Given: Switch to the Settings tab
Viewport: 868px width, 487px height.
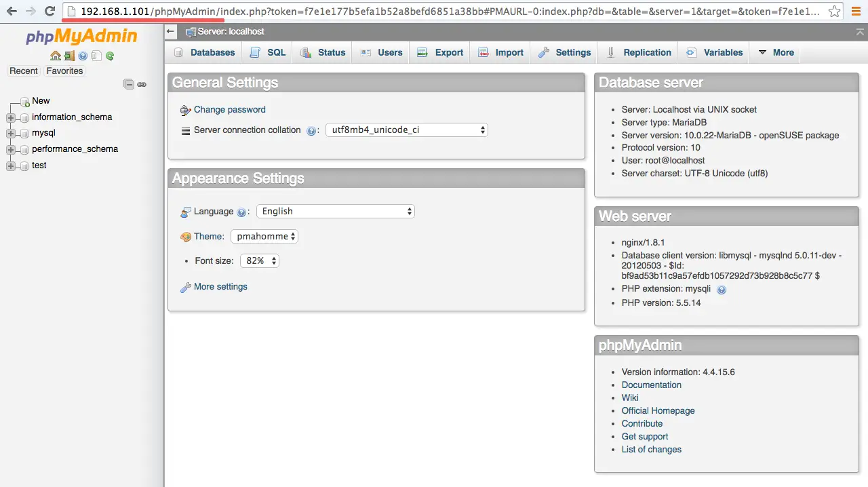Looking at the screenshot, I should [564, 52].
